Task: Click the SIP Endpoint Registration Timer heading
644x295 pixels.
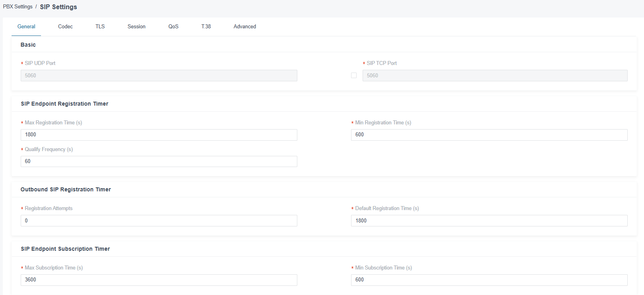Action: [x=64, y=104]
